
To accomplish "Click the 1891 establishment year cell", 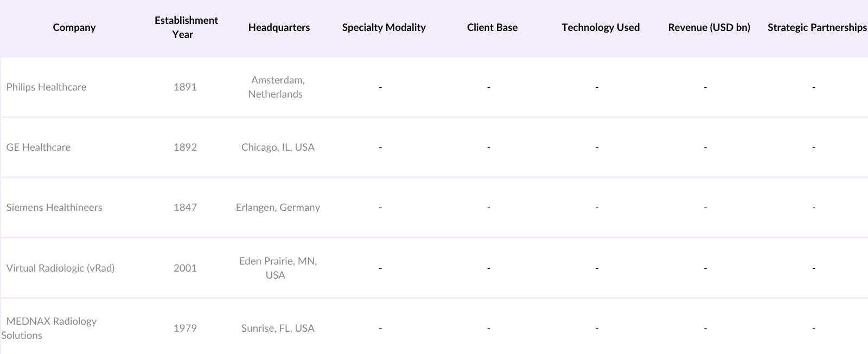I will point(185,87).
